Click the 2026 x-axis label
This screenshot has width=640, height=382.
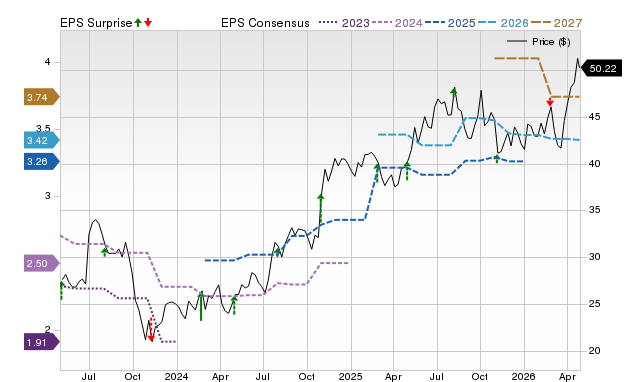pyautogui.click(x=524, y=376)
